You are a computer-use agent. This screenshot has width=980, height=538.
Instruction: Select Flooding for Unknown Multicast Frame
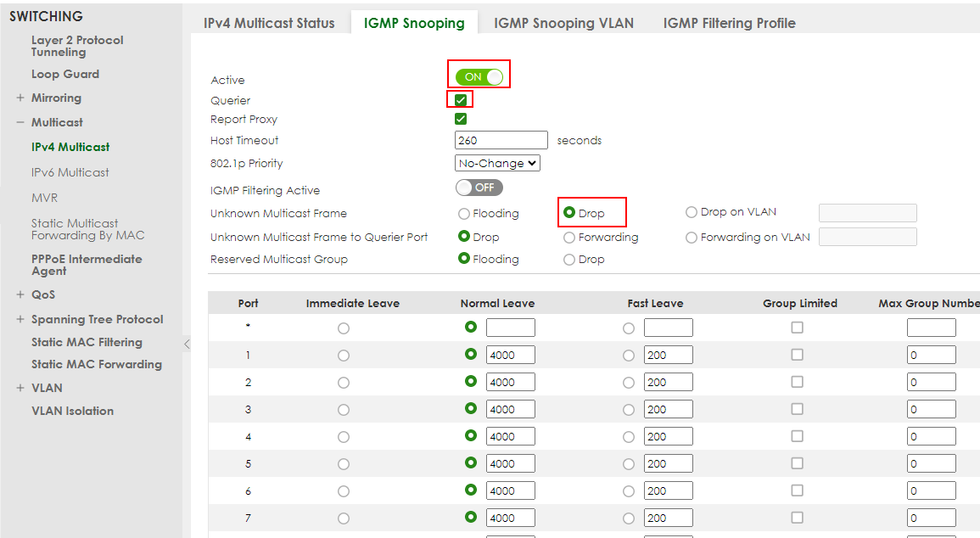point(466,213)
